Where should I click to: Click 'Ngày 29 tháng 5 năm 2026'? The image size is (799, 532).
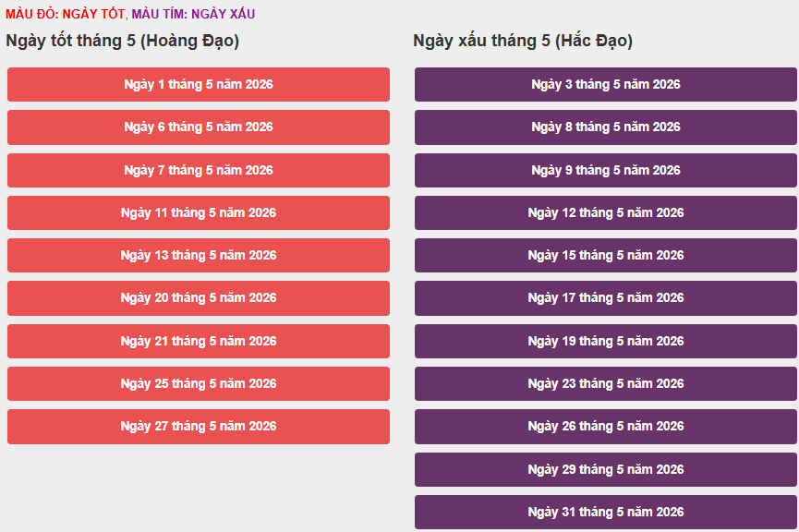[606, 469]
